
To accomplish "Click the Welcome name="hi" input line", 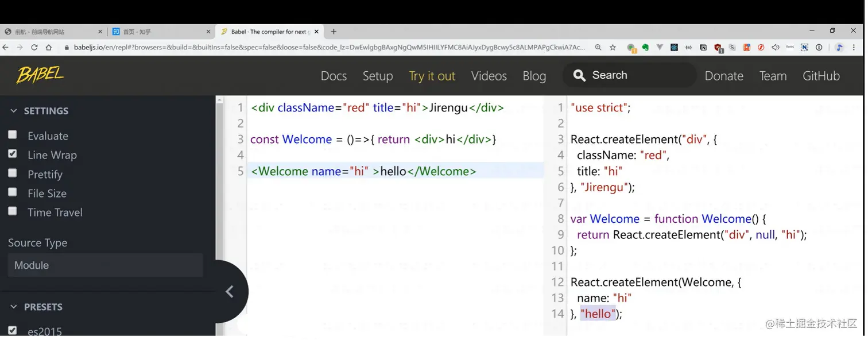I will (363, 171).
